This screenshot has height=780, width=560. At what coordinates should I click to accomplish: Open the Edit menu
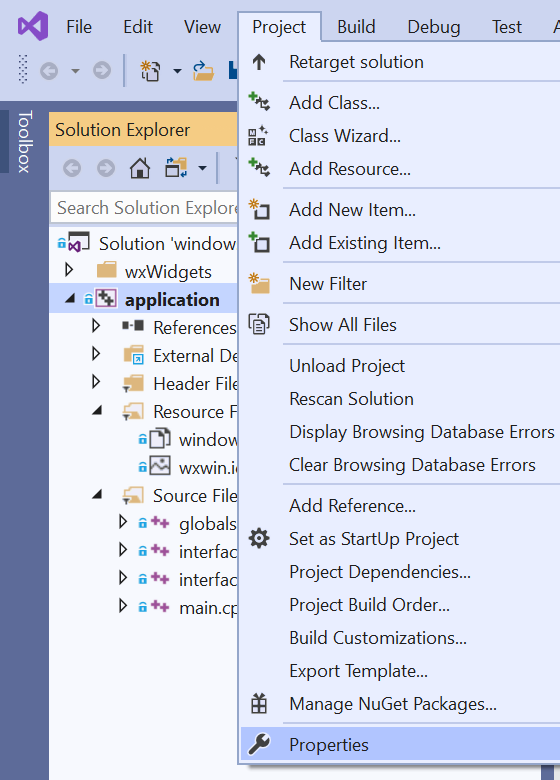tap(138, 27)
